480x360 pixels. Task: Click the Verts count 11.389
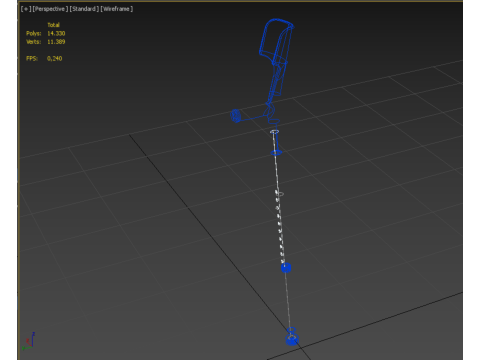pos(56,42)
